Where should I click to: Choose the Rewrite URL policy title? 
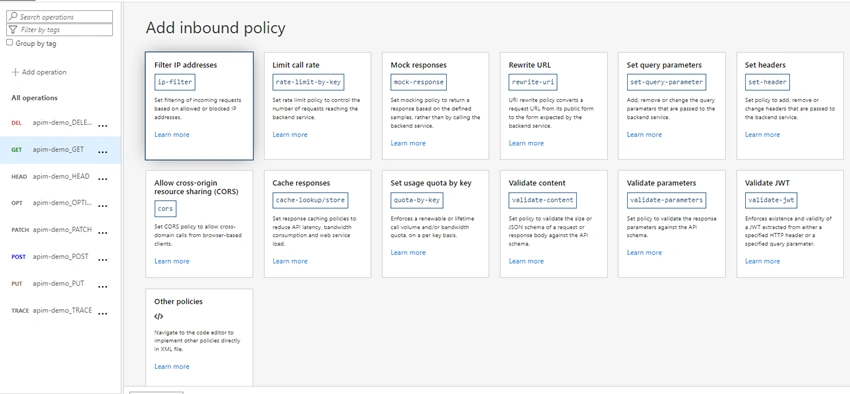[530, 65]
